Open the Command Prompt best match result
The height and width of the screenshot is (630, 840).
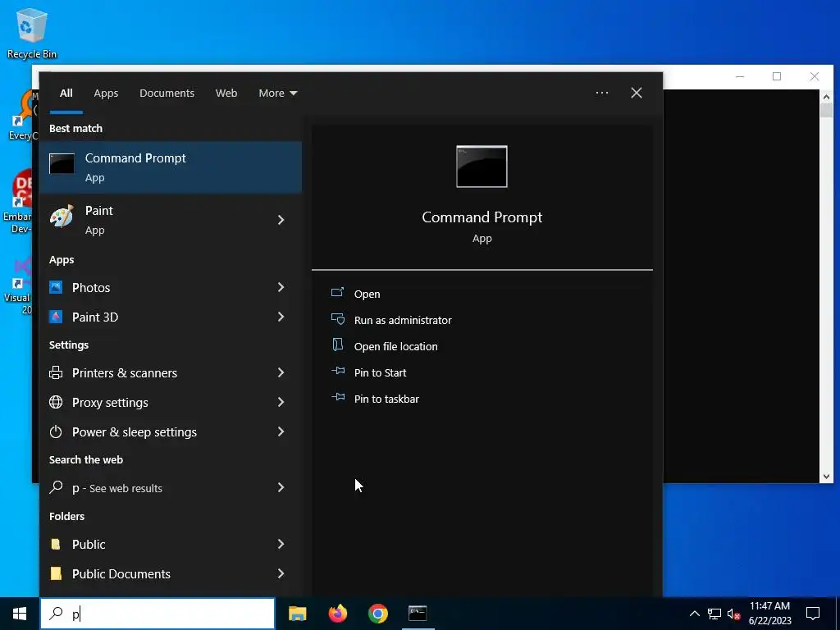(x=171, y=167)
